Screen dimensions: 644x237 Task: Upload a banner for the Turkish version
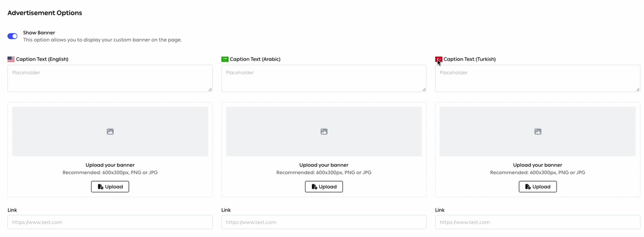click(x=538, y=187)
